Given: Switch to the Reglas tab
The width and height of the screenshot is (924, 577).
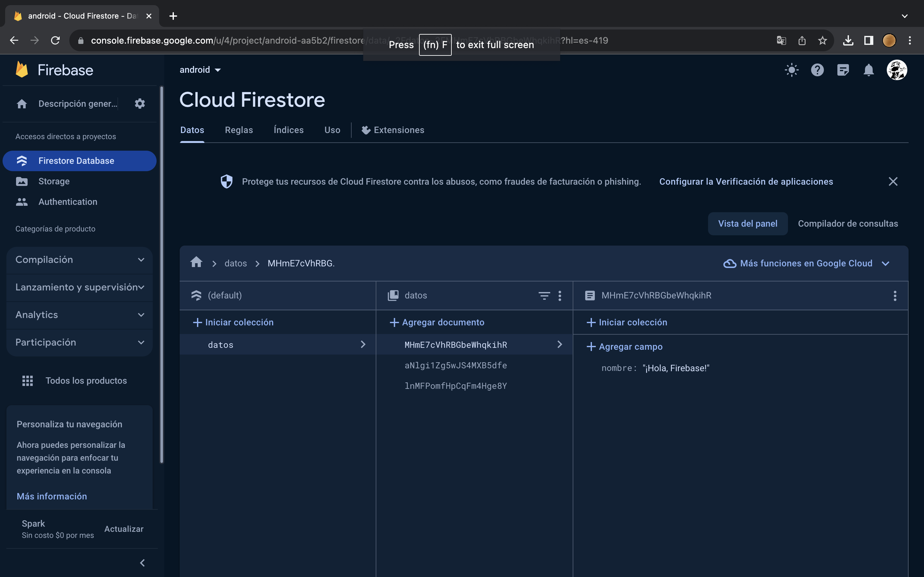Looking at the screenshot, I should [239, 130].
